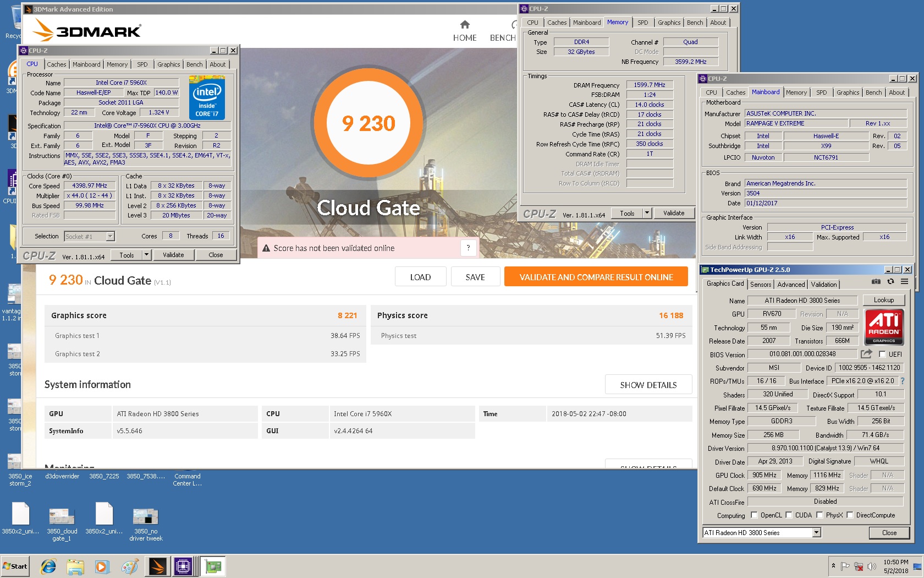Switch to 3DMark via taskbar icon
The height and width of the screenshot is (578, 924).
click(157, 566)
